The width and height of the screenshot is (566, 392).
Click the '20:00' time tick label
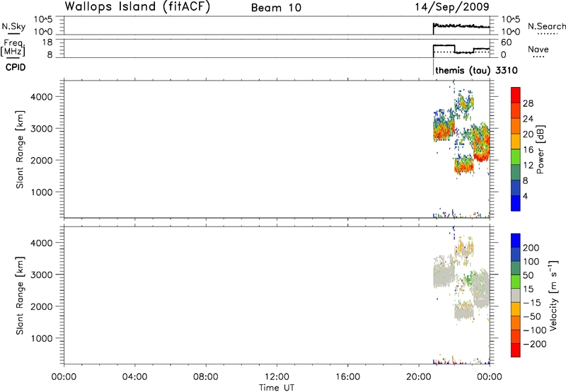(x=419, y=377)
